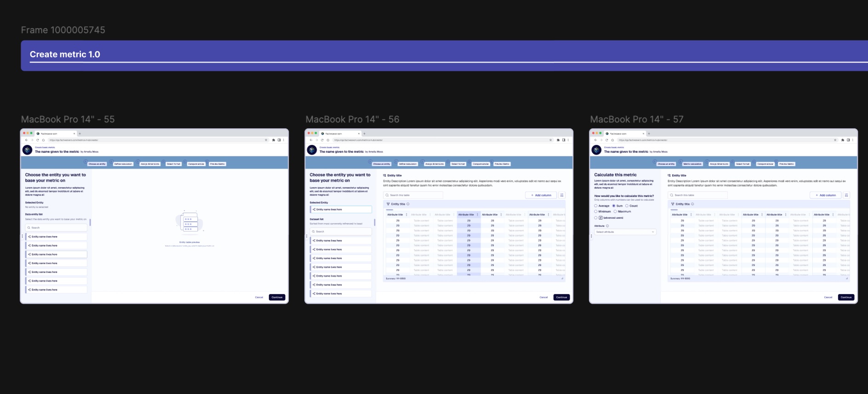Open the Select attribute dropdown in frame 57
This screenshot has width=868, height=394.
pyautogui.click(x=625, y=232)
